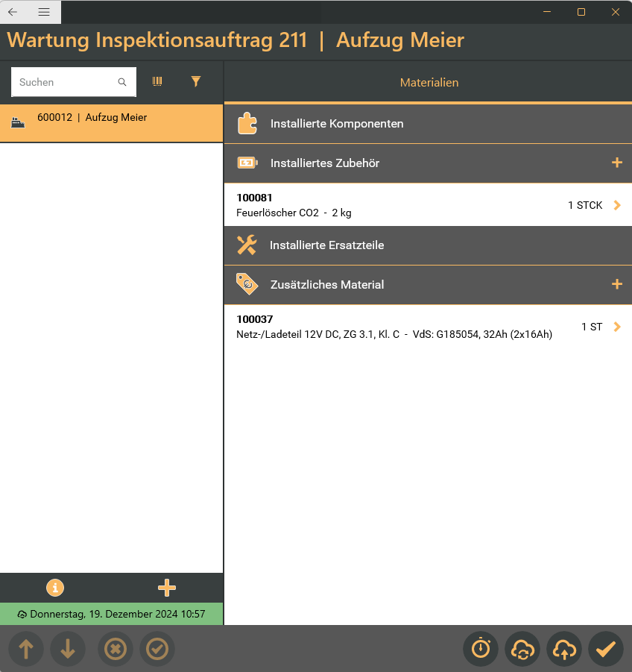This screenshot has width=632, height=672.
Task: Click the stopwatch timer icon
Action: (481, 649)
